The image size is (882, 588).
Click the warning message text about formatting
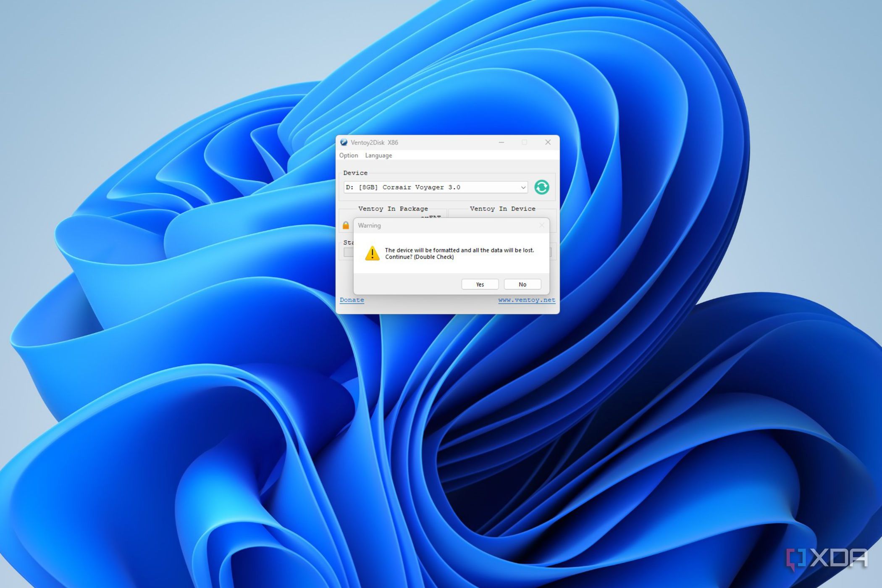(x=459, y=253)
